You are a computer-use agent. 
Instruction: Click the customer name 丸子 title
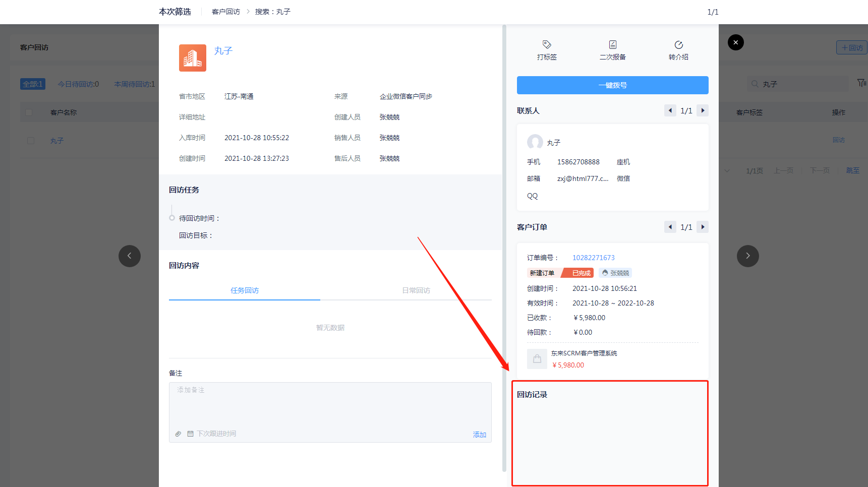pyautogui.click(x=223, y=51)
